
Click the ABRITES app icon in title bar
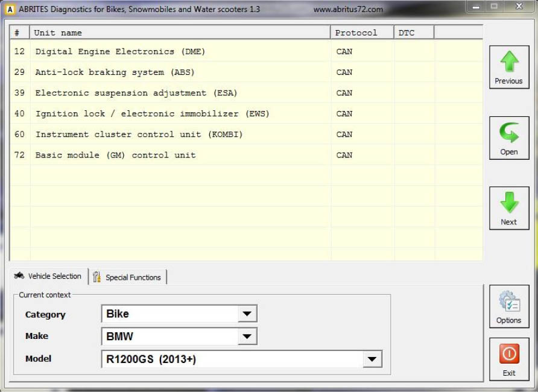pos(10,10)
